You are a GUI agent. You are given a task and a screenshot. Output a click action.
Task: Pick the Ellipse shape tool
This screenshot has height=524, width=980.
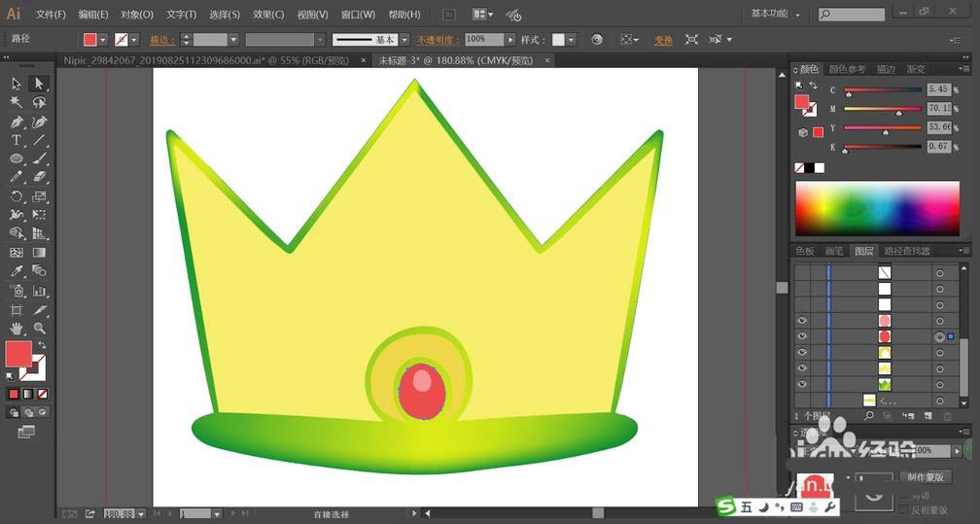[x=17, y=158]
